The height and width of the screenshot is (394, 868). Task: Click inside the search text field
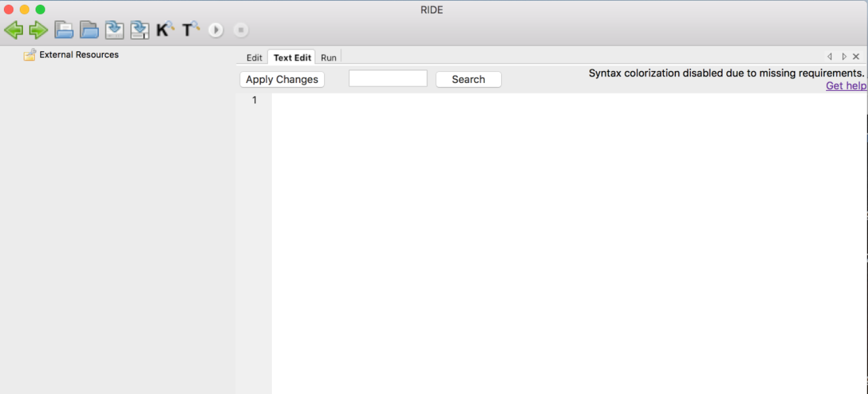388,78
